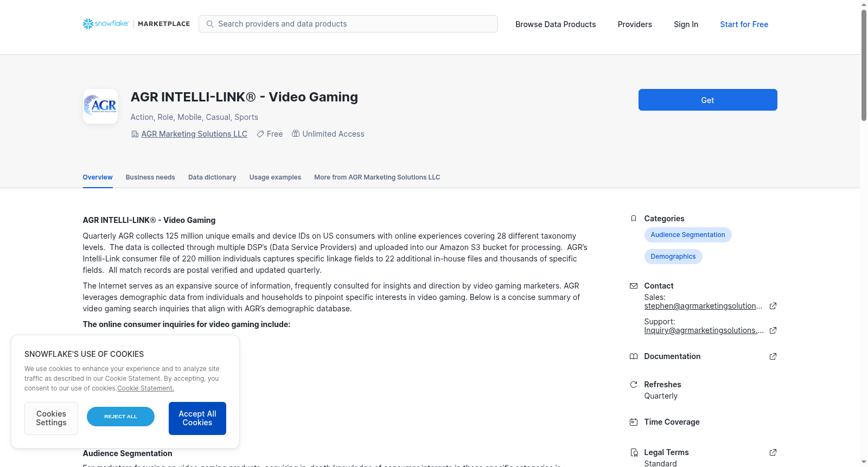The image size is (868, 467).
Task: Open the Usage examples tab
Action: pos(275,177)
